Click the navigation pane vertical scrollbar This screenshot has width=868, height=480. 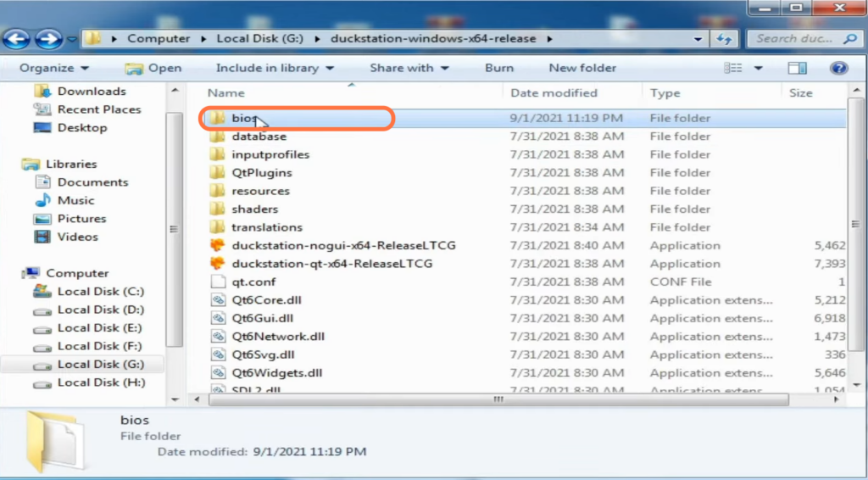coord(175,230)
